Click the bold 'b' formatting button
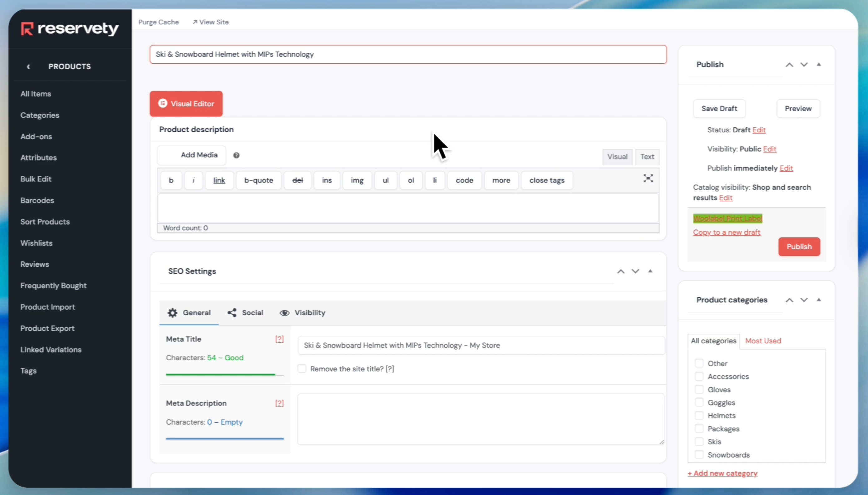The height and width of the screenshot is (495, 868). click(x=171, y=180)
